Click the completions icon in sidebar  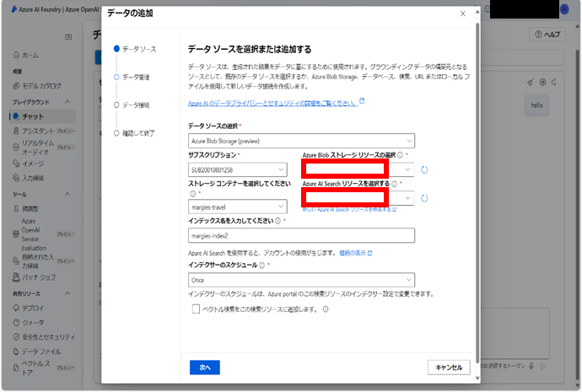click(x=16, y=178)
